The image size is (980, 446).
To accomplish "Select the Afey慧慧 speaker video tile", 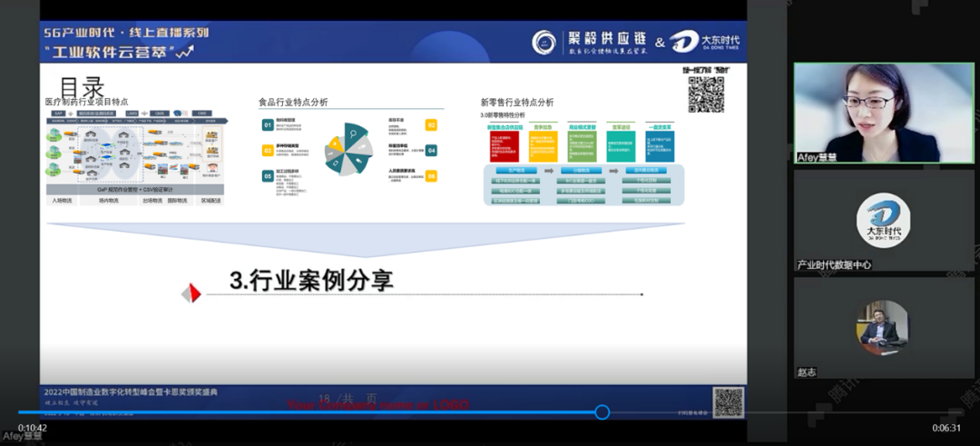I will pos(884,113).
